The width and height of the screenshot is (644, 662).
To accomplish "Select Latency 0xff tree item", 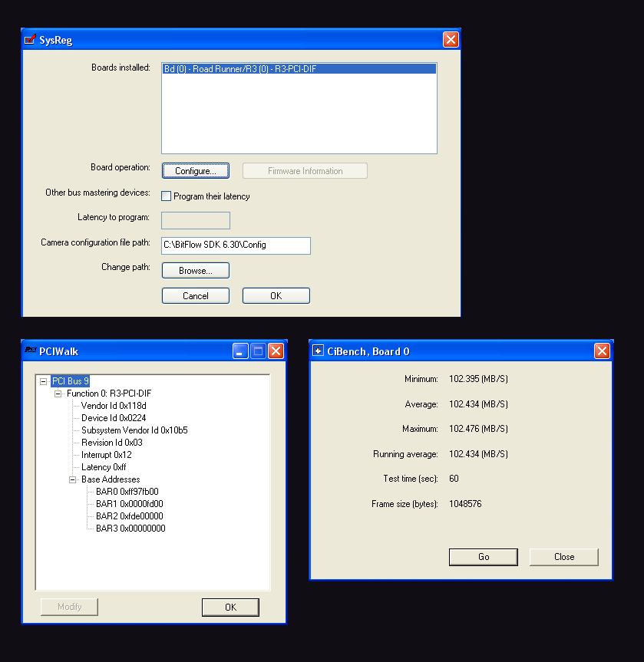I will (103, 467).
